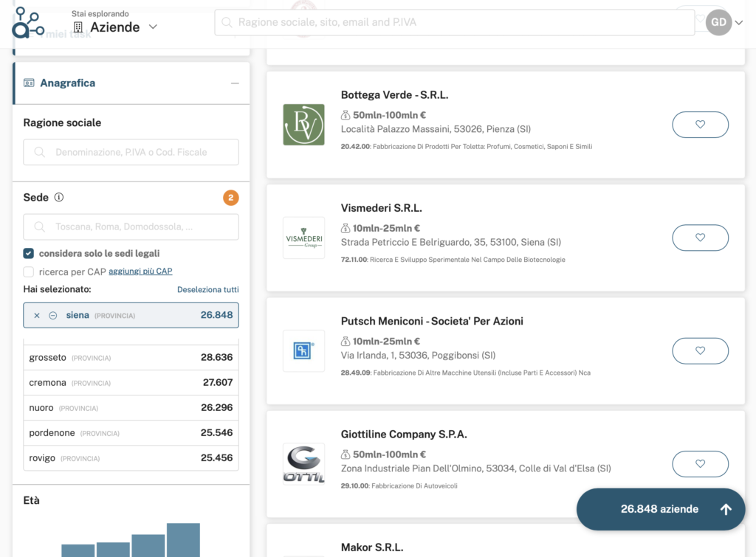The height and width of the screenshot is (557, 756).
Task: Click the revenue icon on Bottega Verde card
Action: (x=346, y=115)
